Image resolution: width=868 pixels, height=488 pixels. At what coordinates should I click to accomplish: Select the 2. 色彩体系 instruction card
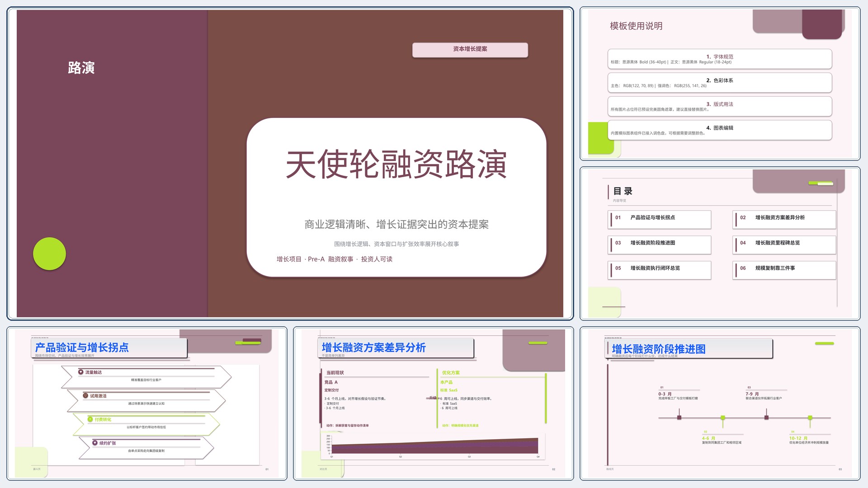click(x=720, y=83)
